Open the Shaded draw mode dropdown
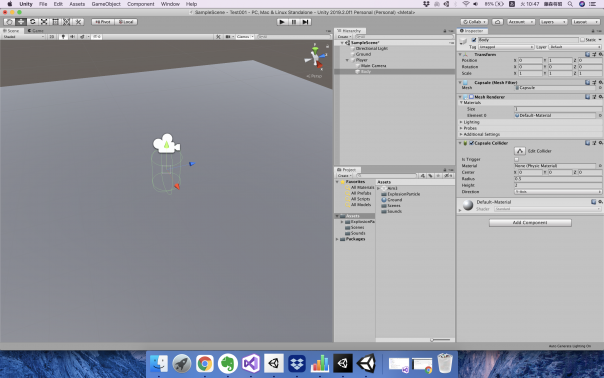 coord(23,37)
